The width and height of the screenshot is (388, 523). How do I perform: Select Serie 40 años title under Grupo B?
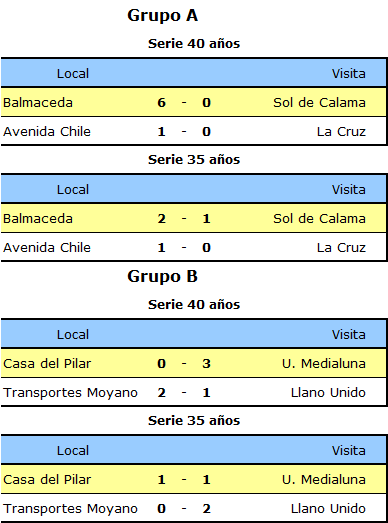click(194, 305)
